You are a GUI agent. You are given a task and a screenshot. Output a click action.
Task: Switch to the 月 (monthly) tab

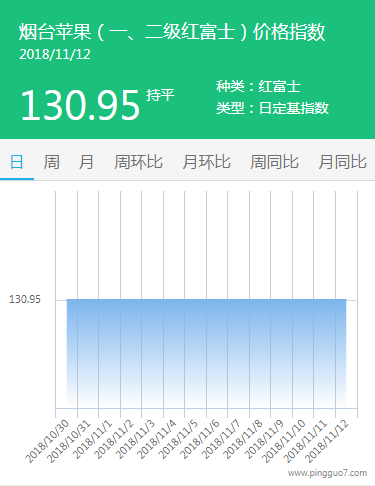coord(86,162)
